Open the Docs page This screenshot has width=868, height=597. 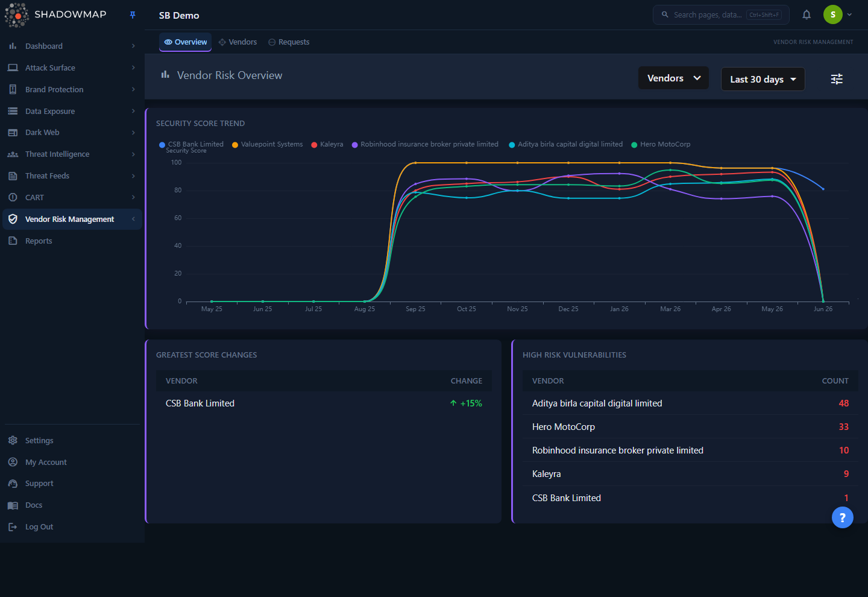tap(72, 505)
